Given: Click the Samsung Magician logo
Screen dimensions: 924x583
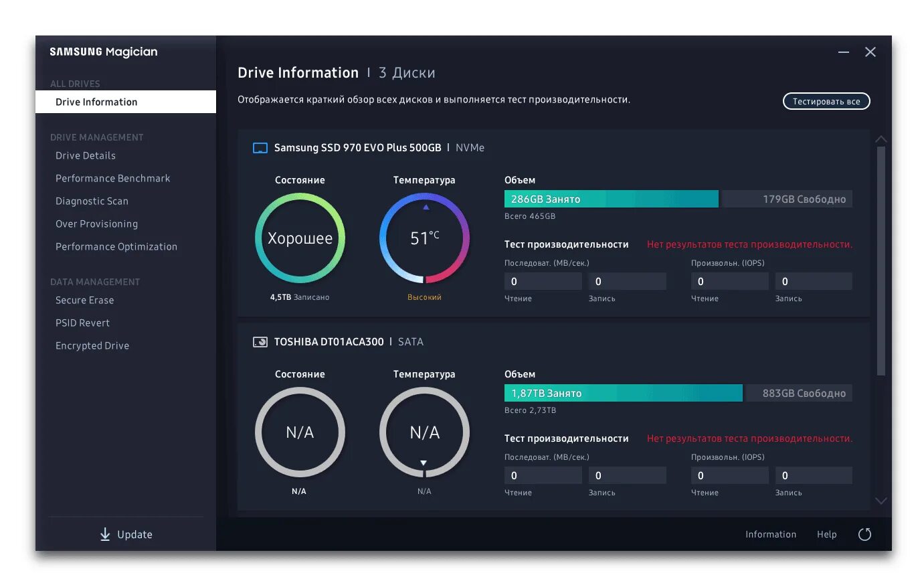Looking at the screenshot, I should click(x=104, y=52).
